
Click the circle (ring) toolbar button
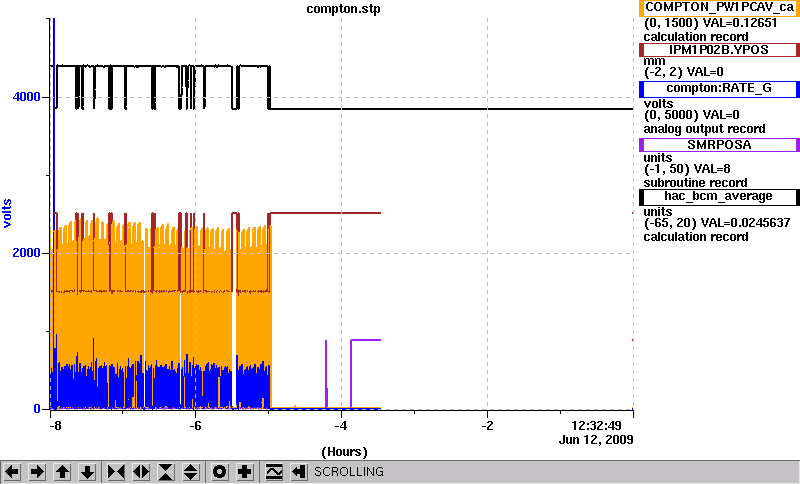(219, 472)
